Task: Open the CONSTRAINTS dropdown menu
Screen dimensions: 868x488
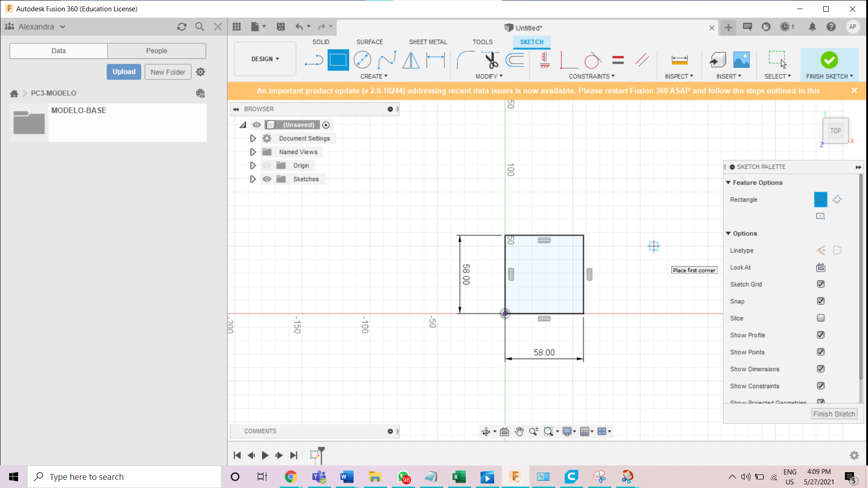Action: tap(592, 76)
